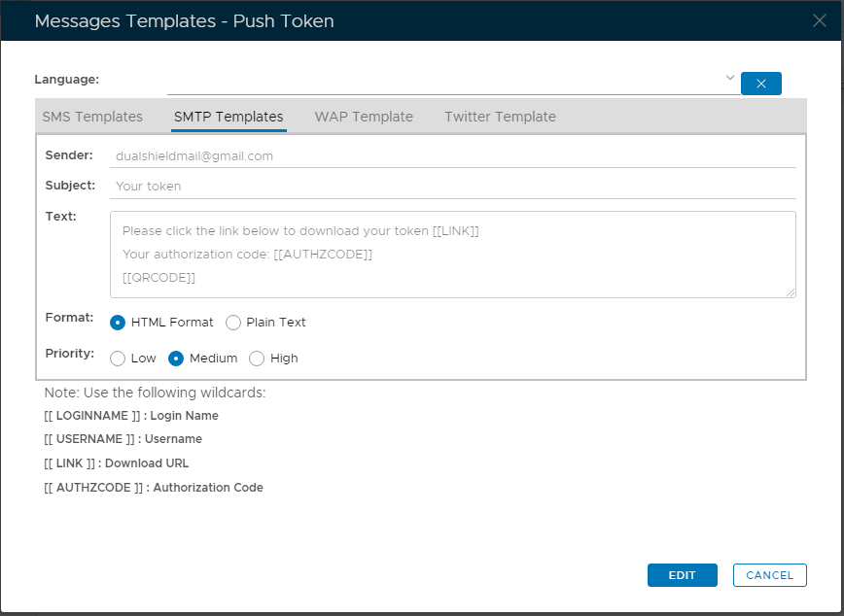Choose the Plain Text format option
Image resolution: width=844 pixels, height=616 pixels.
233,323
